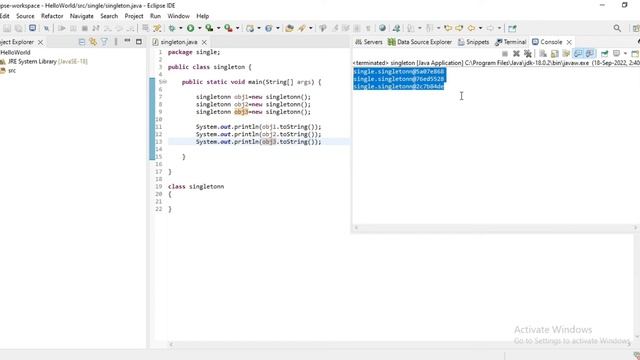This screenshot has width=640, height=360.
Task: Open the New Java Class dropdown arrow
Action: [x=278, y=28]
